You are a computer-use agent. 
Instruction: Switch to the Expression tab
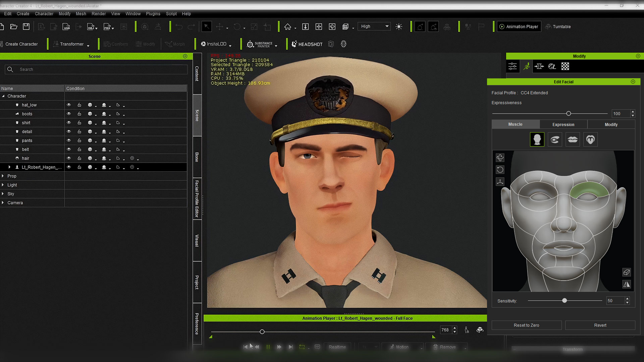[563, 124]
